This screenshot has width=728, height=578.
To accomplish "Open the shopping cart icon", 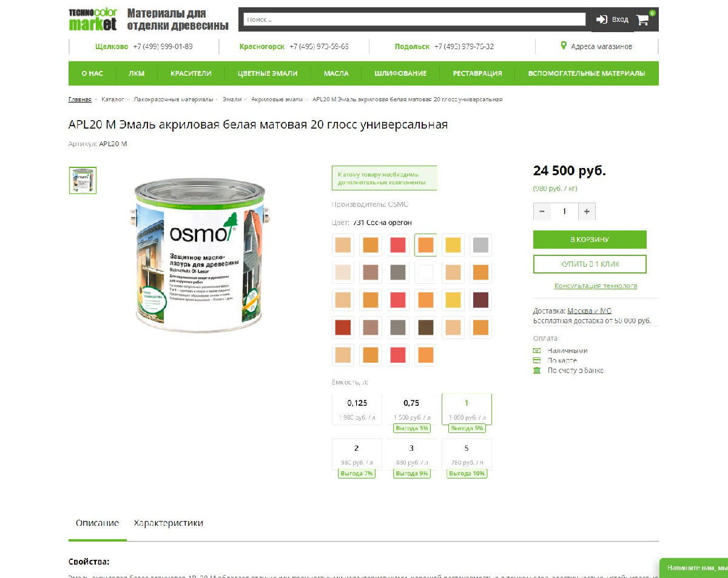I will (x=642, y=19).
